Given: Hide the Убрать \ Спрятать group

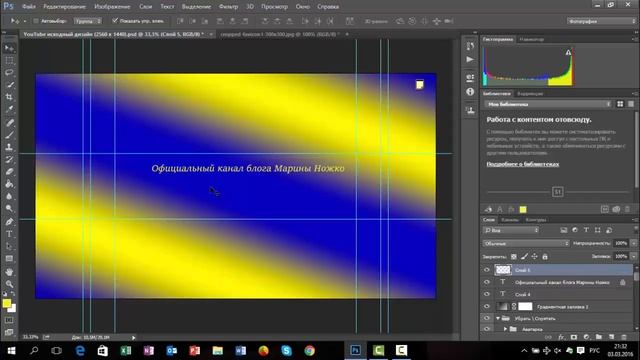Looking at the screenshot, I should [x=487, y=318].
